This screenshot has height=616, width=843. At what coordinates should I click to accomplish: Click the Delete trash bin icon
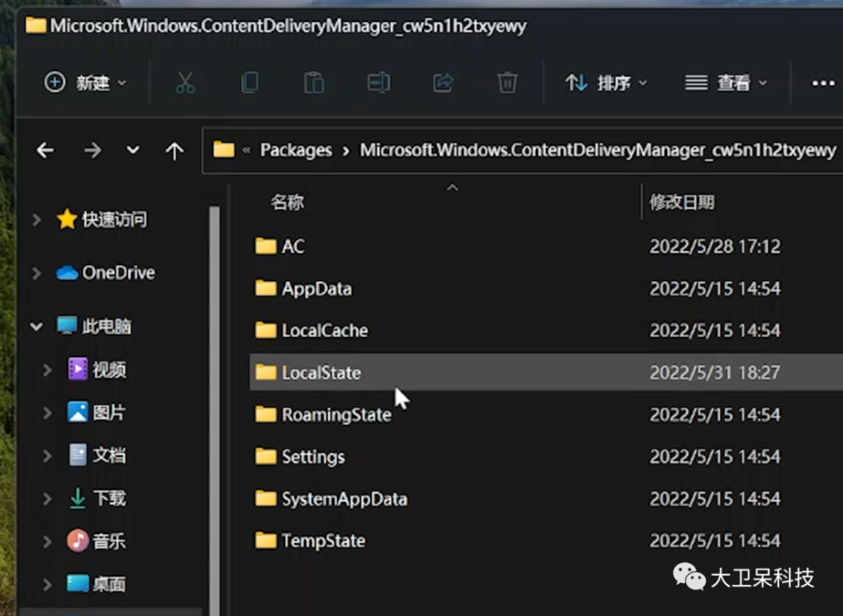[507, 83]
